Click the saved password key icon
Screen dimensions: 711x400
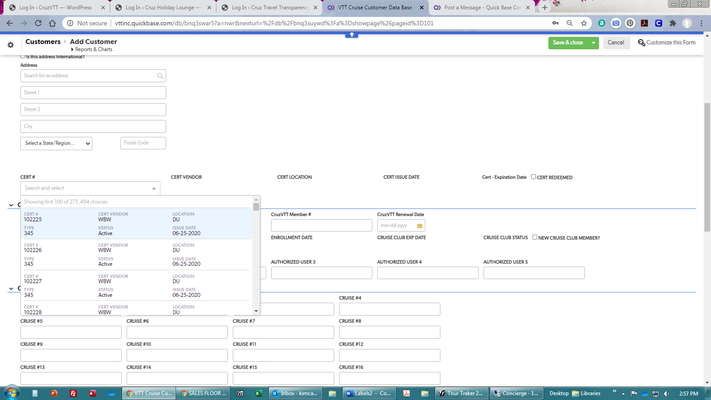click(555, 23)
